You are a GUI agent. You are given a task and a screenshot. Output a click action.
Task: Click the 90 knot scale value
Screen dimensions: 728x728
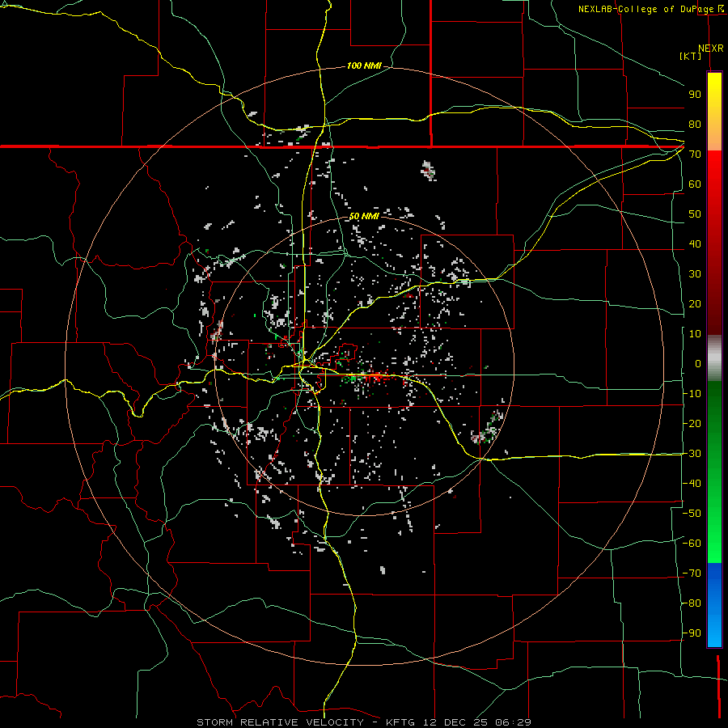click(x=695, y=95)
